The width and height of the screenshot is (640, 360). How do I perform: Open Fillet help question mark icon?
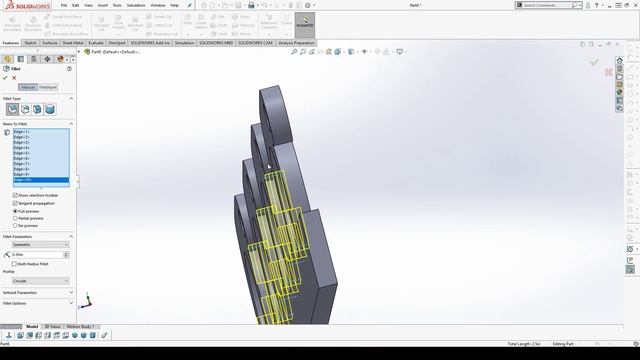point(69,69)
